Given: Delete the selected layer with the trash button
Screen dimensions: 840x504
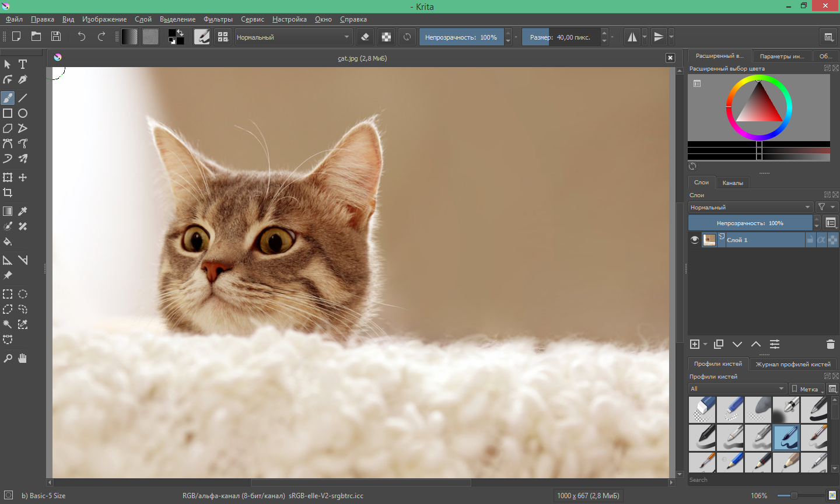Looking at the screenshot, I should 830,344.
